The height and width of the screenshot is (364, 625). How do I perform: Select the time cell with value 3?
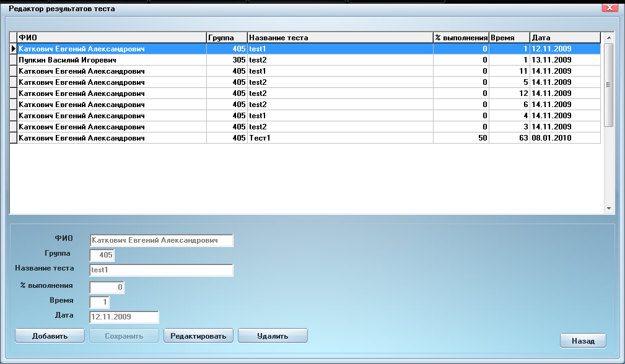coord(509,127)
